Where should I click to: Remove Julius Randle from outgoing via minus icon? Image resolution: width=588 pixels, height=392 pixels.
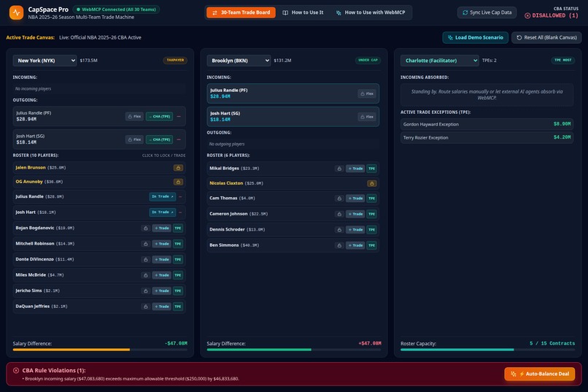coord(179,117)
